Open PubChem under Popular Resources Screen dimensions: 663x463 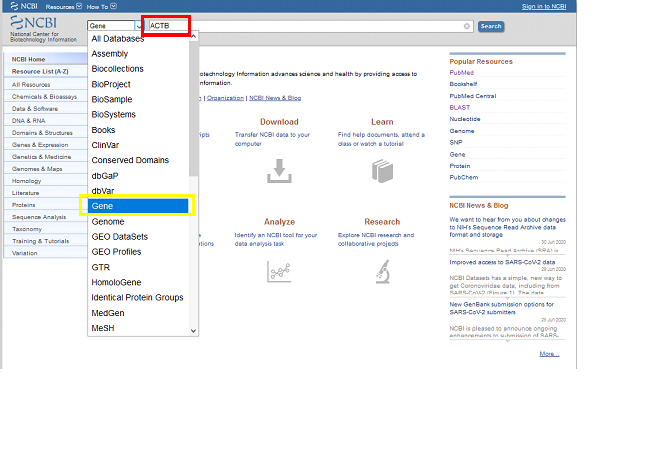pos(463,178)
